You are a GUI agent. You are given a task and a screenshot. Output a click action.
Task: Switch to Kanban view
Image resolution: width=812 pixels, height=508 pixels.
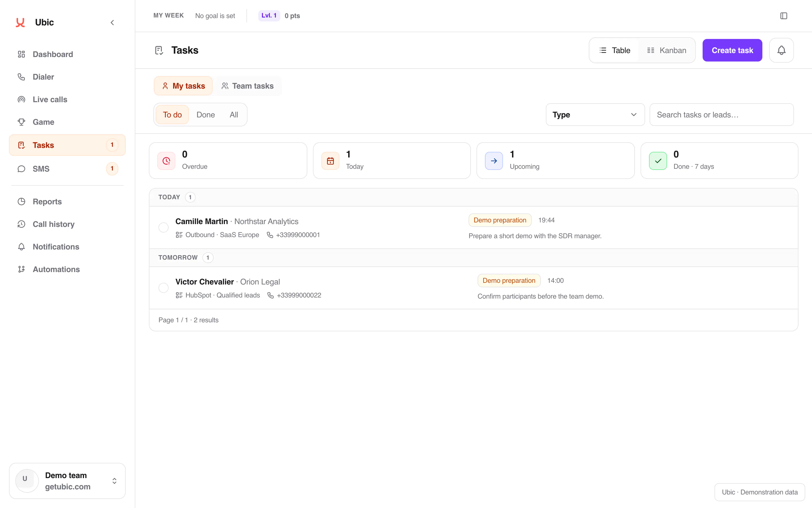667,50
